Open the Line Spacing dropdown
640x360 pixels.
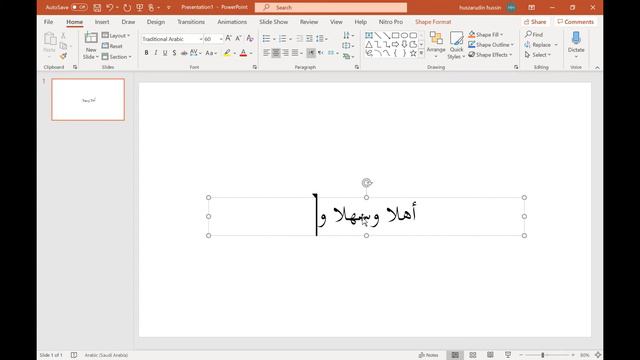click(321, 38)
